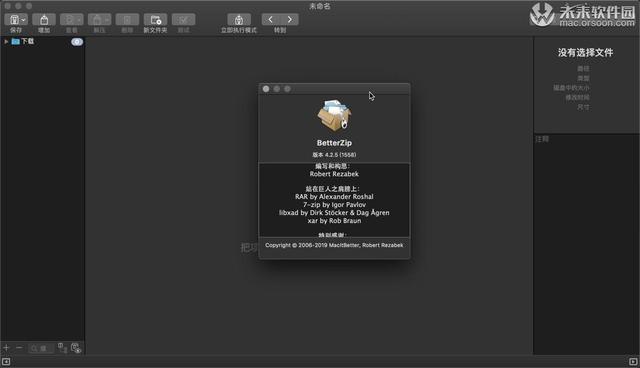Click the 增加 add files toolbar icon
This screenshot has height=368, width=640.
tap(44, 20)
